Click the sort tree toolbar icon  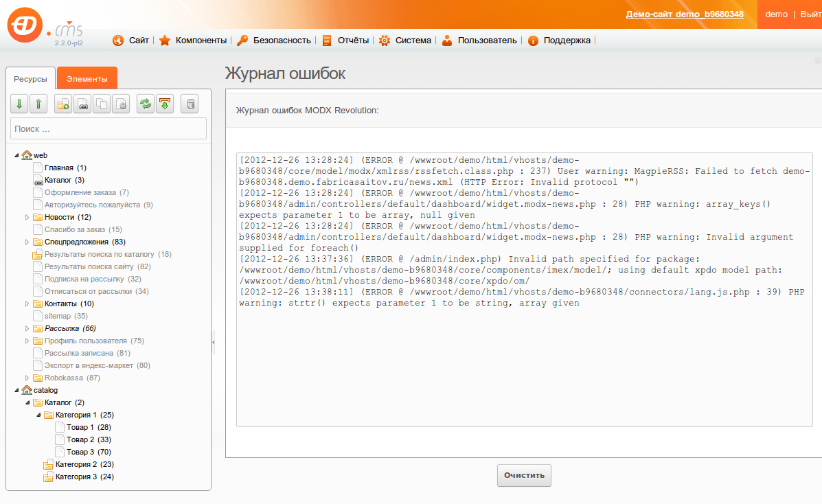pyautogui.click(x=165, y=104)
